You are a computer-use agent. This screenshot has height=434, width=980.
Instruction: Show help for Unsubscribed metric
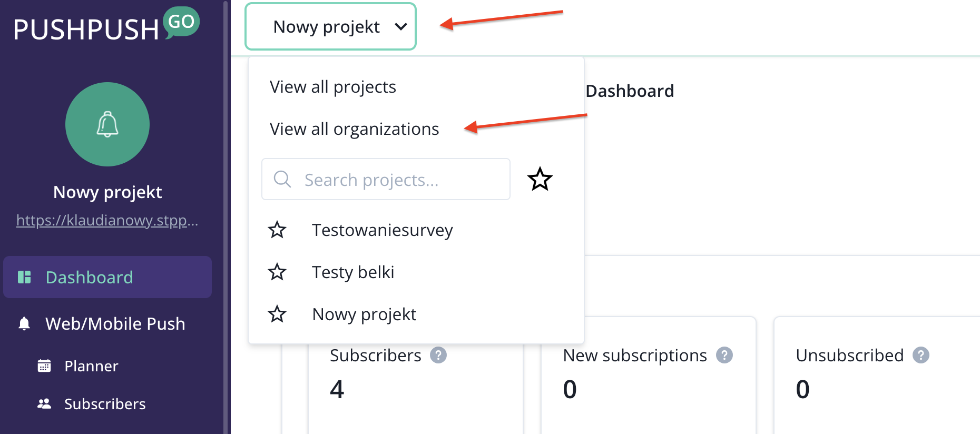pos(921,356)
